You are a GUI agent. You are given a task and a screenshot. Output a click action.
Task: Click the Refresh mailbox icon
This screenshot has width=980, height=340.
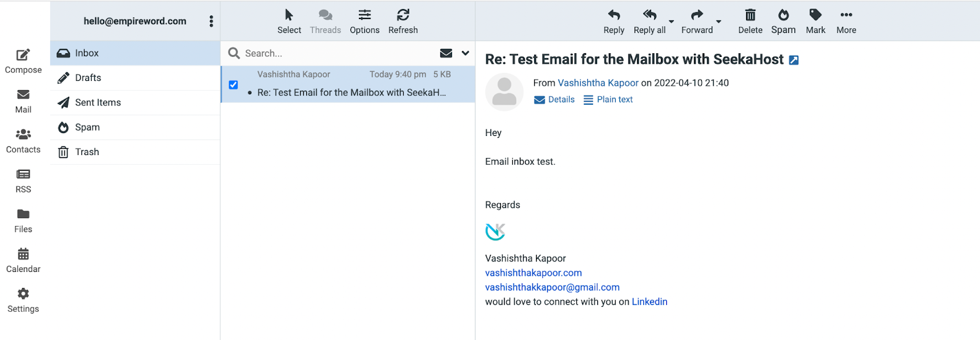(x=403, y=15)
